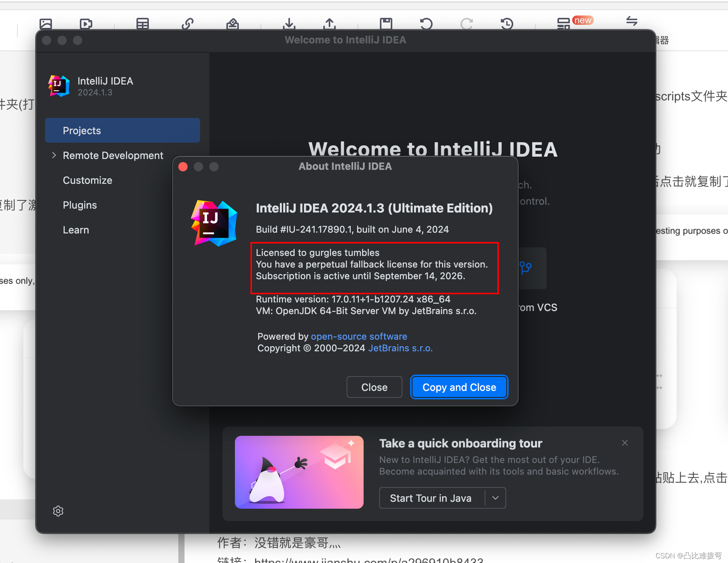Click Take a quick onboarding tour heading
The height and width of the screenshot is (563, 728).
coord(461,443)
